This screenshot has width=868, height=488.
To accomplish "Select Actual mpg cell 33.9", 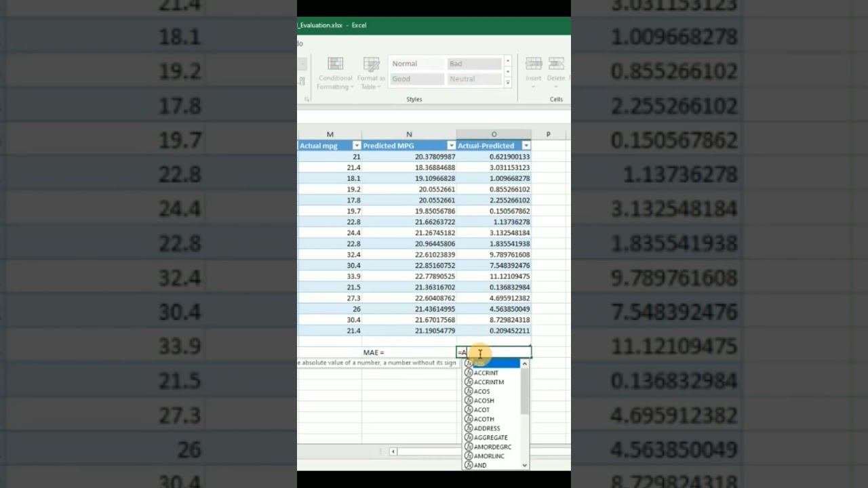I will (x=330, y=277).
